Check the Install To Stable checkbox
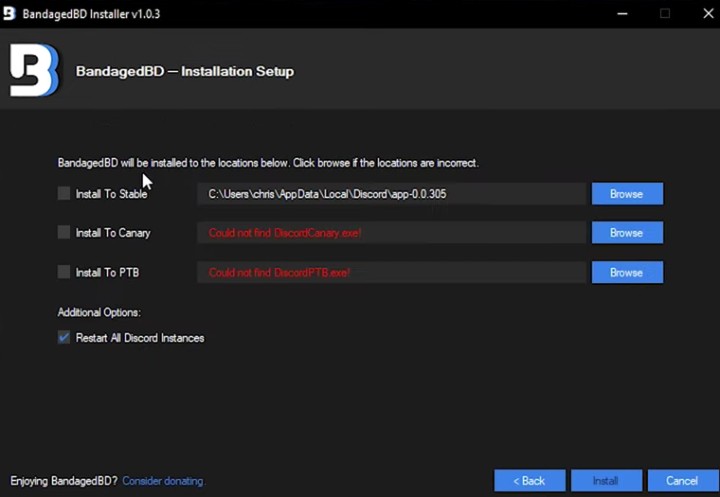The width and height of the screenshot is (720, 497). click(64, 193)
